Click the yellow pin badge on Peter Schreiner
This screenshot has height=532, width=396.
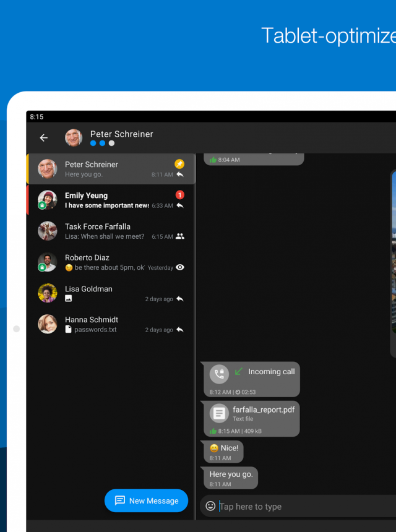pos(179,164)
